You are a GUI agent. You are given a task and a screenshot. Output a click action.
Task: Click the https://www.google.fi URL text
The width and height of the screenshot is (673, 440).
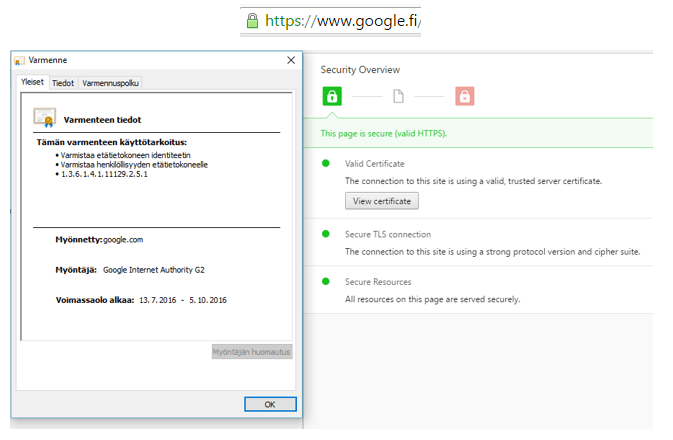342,21
